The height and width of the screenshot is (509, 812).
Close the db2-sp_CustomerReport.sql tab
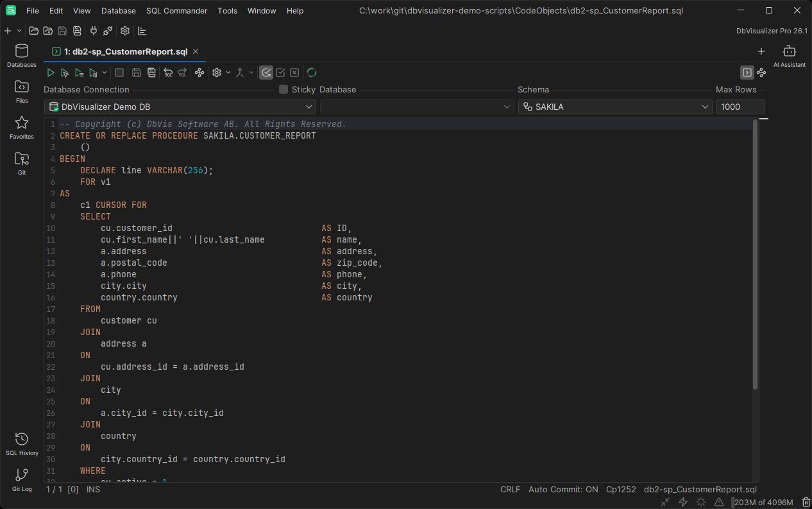point(196,51)
